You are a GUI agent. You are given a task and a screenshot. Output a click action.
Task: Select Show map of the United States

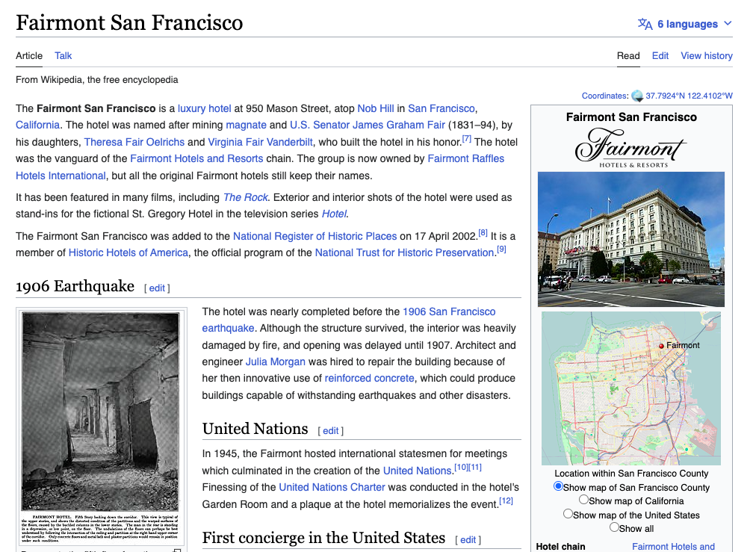(x=568, y=514)
